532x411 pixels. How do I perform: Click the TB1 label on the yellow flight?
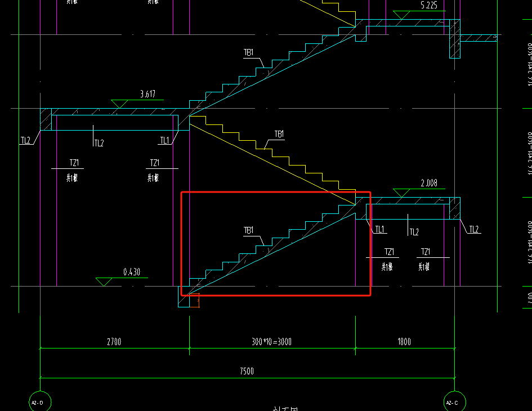[x=279, y=134]
